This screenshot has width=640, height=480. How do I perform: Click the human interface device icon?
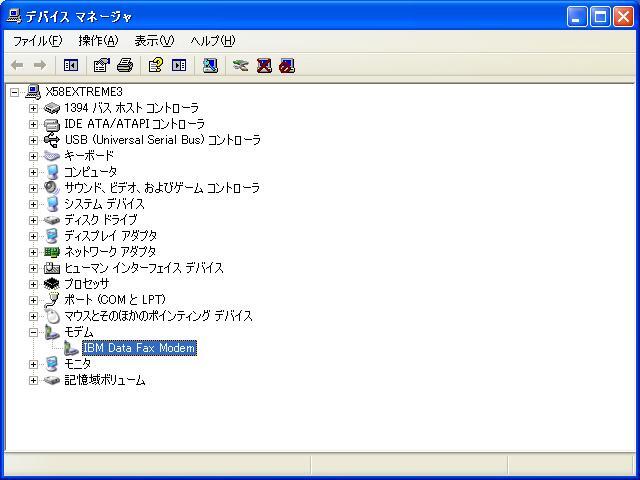[x=51, y=268]
